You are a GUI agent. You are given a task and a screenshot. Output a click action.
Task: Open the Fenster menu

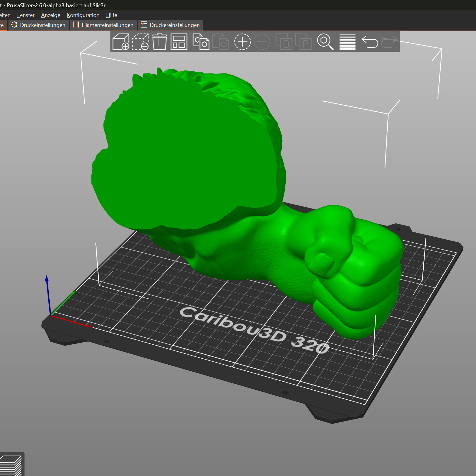coord(26,15)
